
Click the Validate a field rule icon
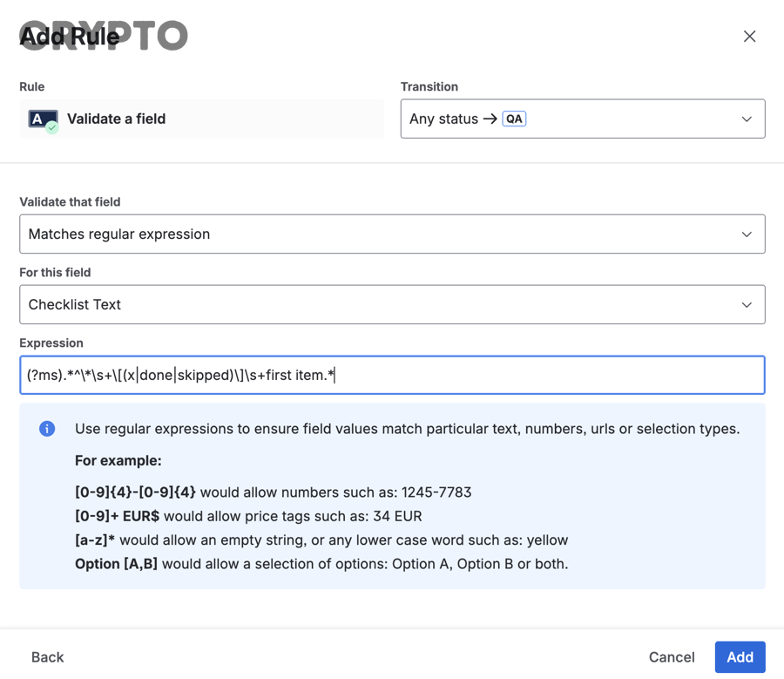tap(43, 120)
